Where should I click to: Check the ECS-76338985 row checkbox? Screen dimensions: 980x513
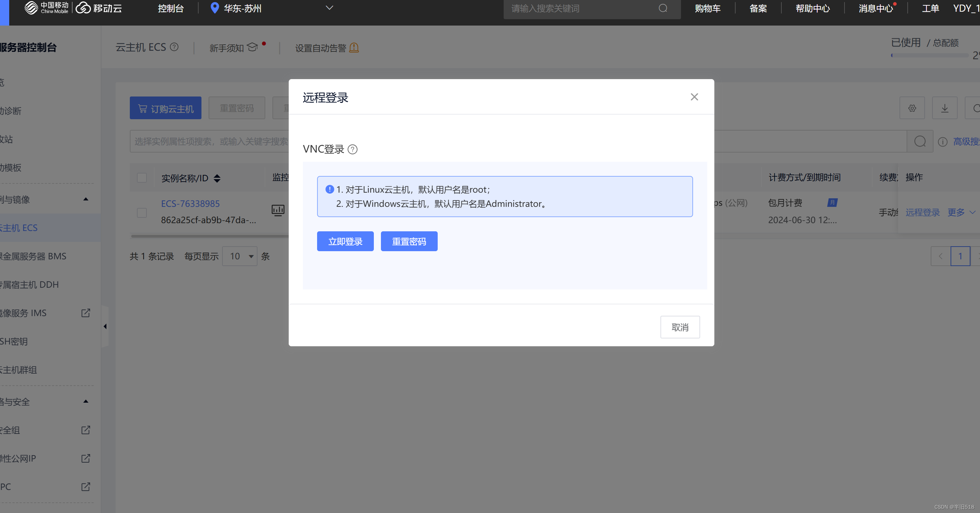click(142, 213)
